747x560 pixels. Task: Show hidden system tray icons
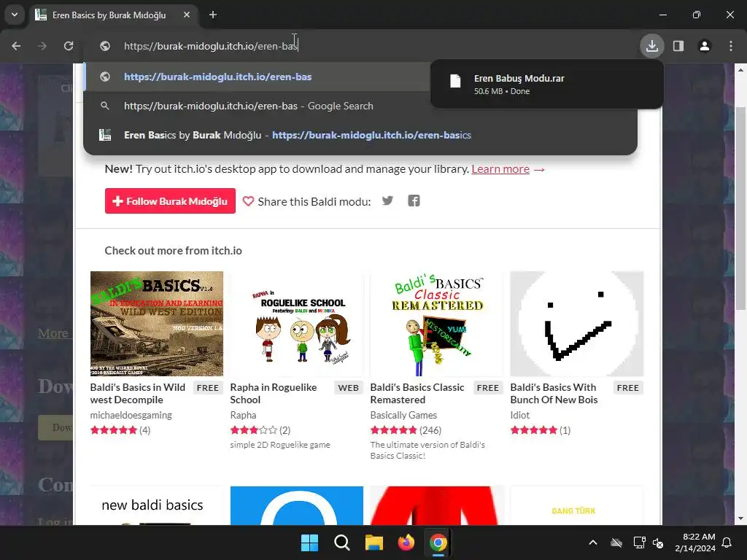tap(593, 542)
